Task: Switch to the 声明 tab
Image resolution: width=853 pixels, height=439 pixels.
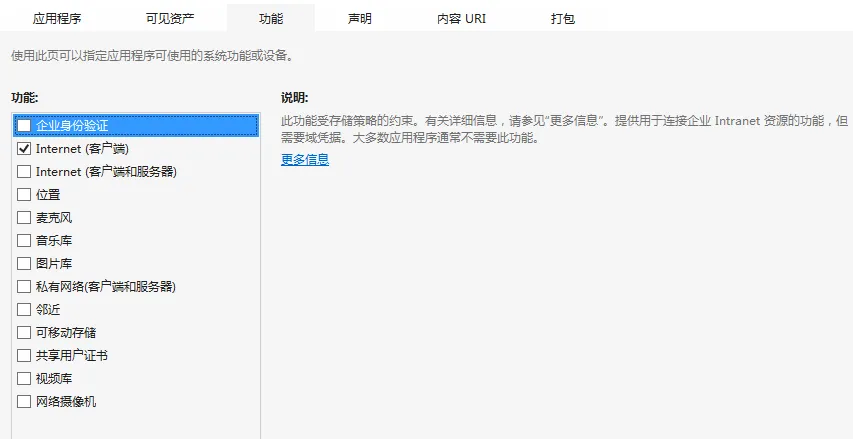Action: [359, 18]
